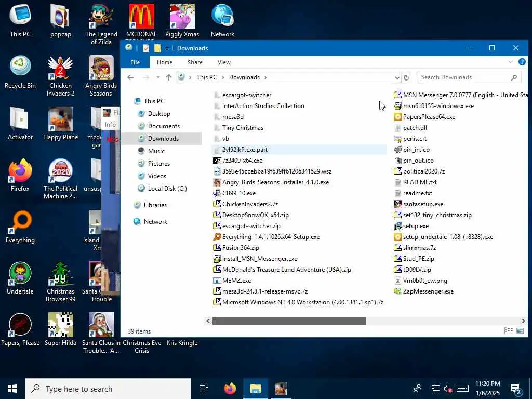Select the Flappy Plane desktop shortcut
Image resolution: width=532 pixels, height=399 pixels.
coord(60,124)
